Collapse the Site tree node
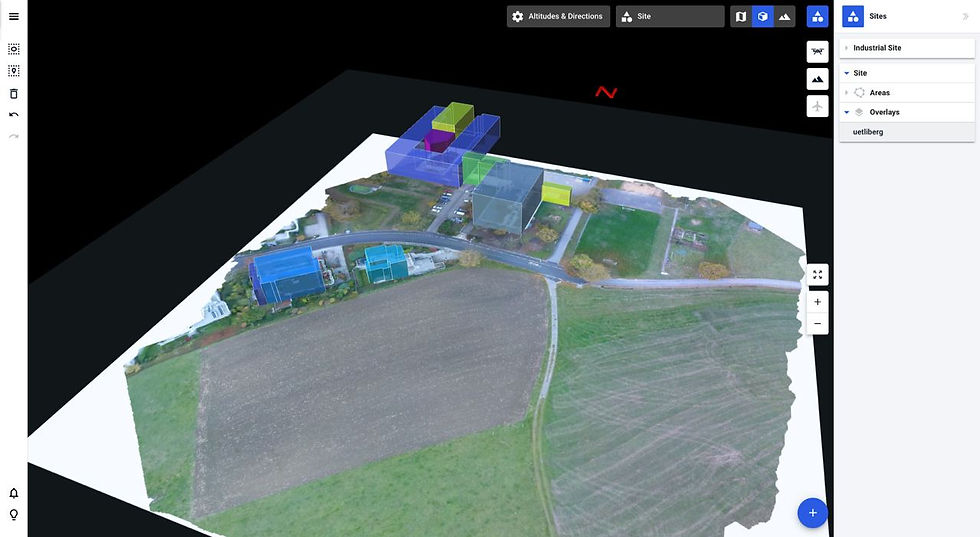This screenshot has height=537, width=980. (x=847, y=73)
